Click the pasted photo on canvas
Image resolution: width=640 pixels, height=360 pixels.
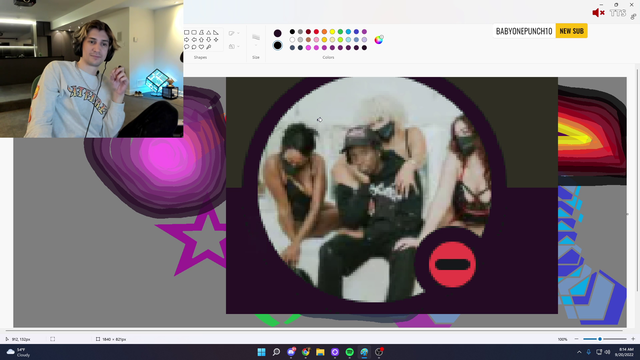(x=392, y=195)
